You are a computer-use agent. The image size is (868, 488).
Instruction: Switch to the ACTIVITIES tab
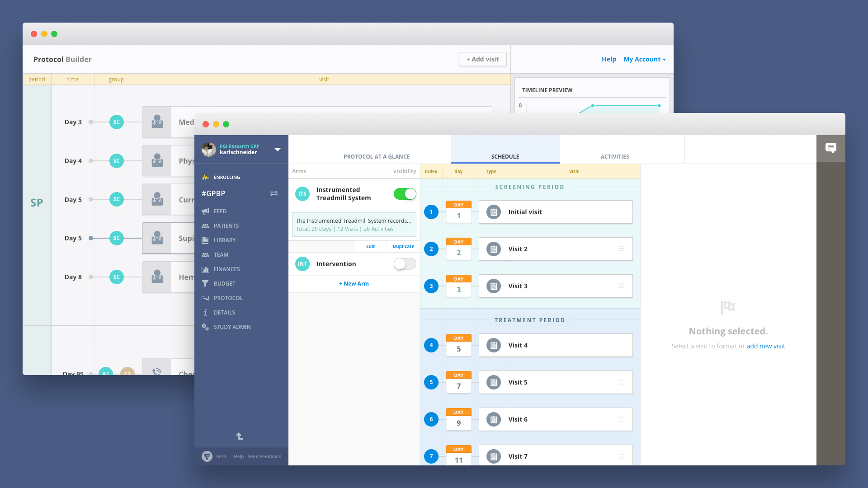click(x=615, y=157)
